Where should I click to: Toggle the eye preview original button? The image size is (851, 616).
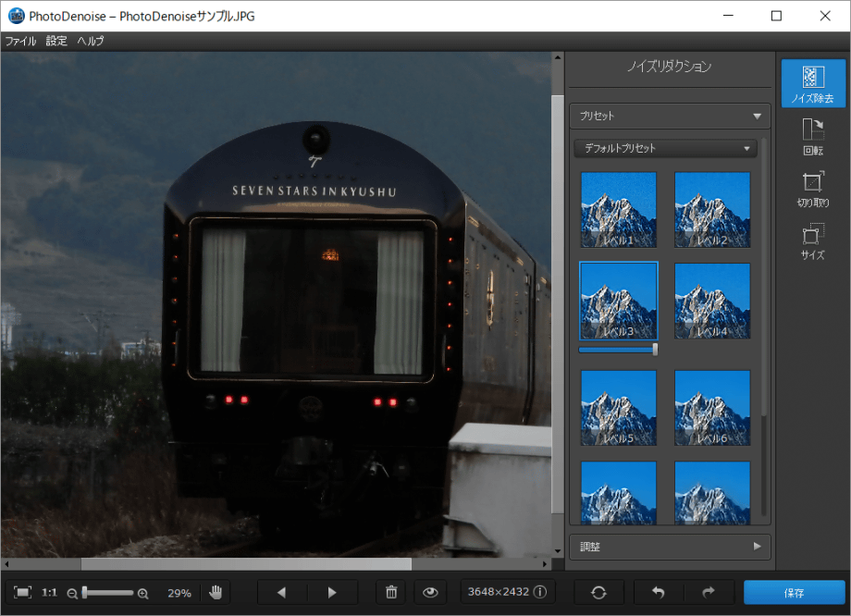(x=430, y=592)
